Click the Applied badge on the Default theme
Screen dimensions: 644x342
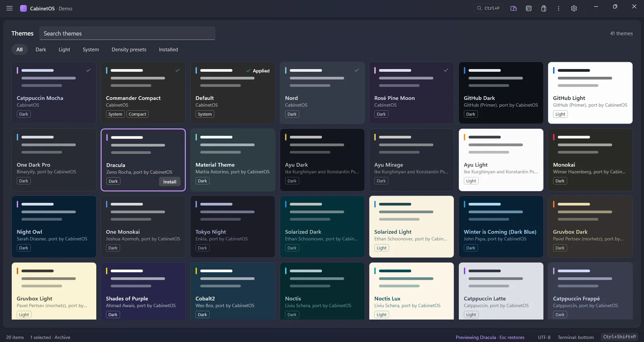pyautogui.click(x=258, y=71)
